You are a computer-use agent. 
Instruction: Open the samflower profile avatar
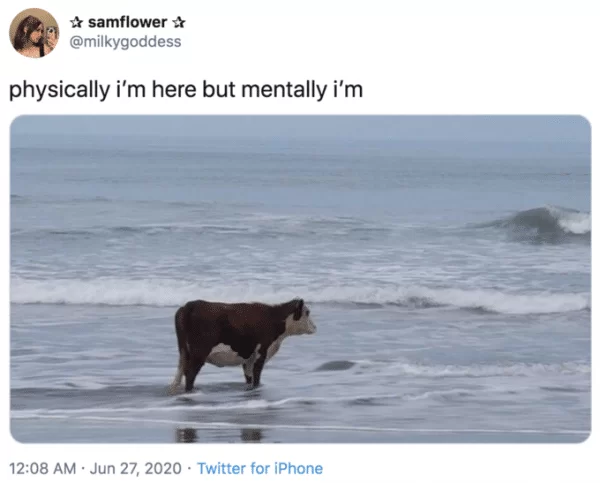pos(34,33)
